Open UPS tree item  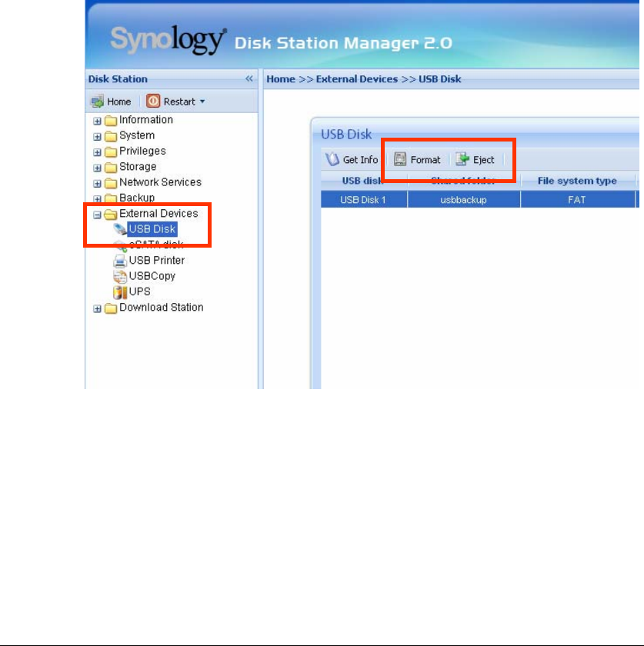click(140, 292)
